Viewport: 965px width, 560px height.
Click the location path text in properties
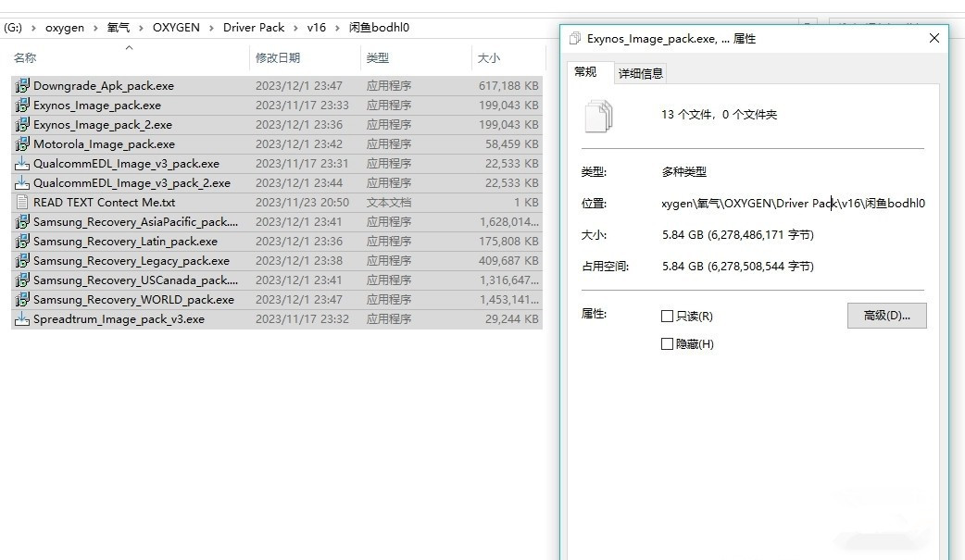794,203
